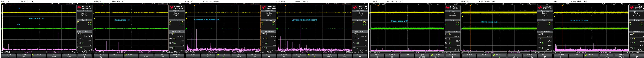Click the 'Playing back a DVD' label in the 18:10:07 capture

click(x=489, y=22)
